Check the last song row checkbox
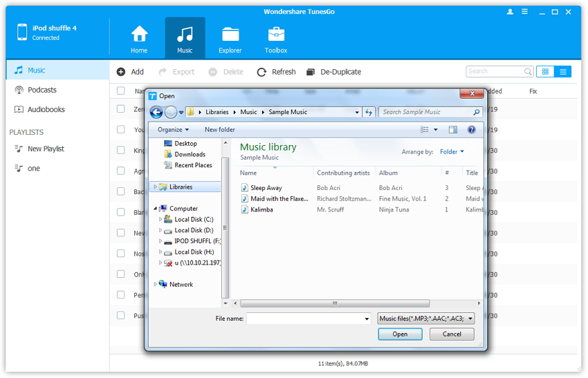This screenshot has width=588, height=378. (121, 316)
